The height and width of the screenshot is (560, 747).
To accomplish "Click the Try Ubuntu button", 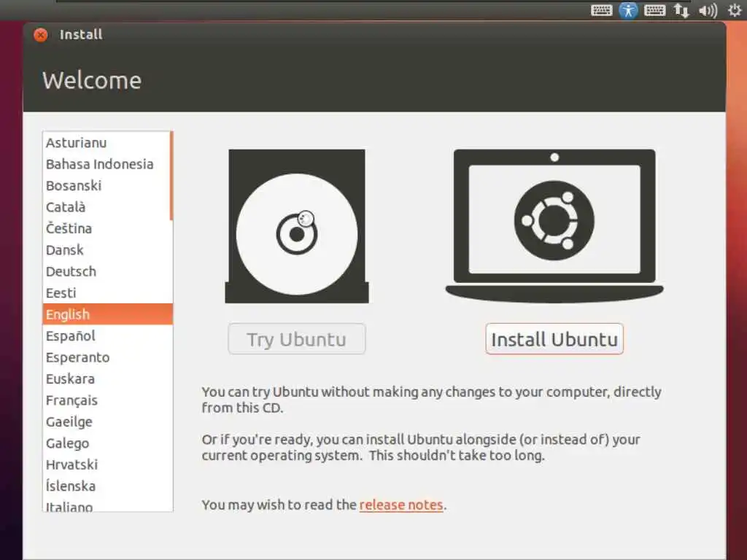I will click(x=297, y=339).
